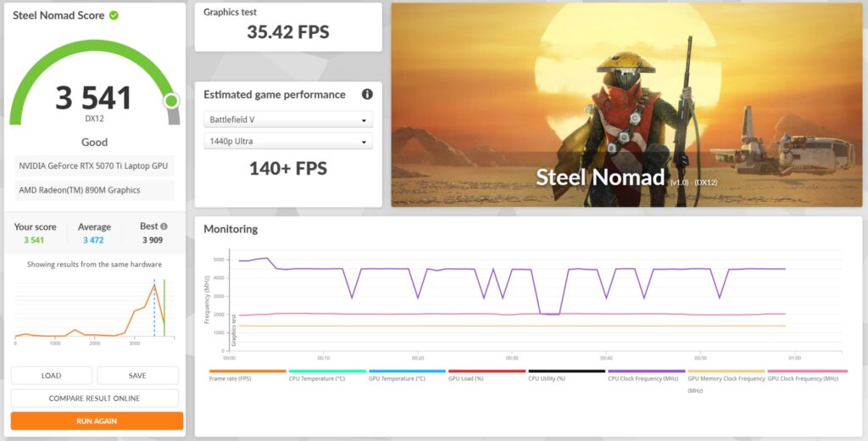Click the 3 541 main score value
The height and width of the screenshot is (441, 868).
coord(93,98)
